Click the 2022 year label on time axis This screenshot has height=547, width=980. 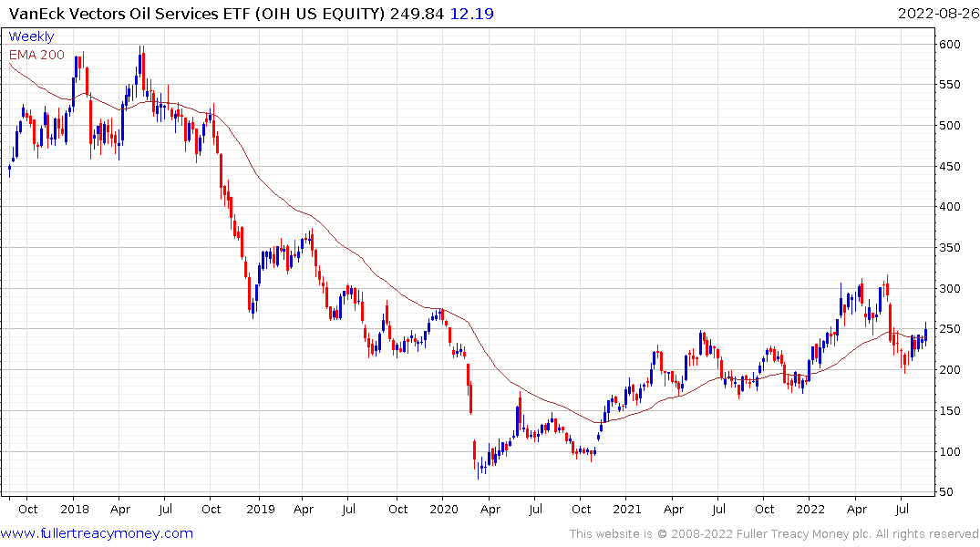810,509
